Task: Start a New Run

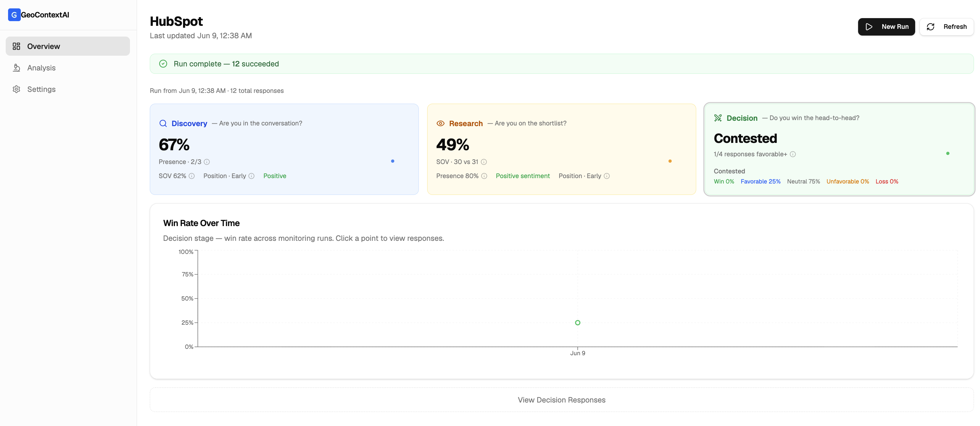Action: pos(886,27)
